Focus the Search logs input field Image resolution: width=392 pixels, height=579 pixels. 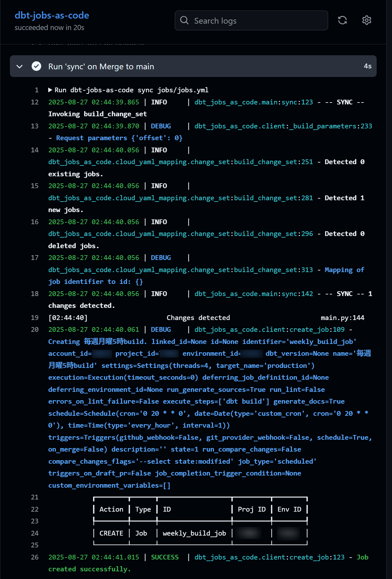[x=251, y=20]
